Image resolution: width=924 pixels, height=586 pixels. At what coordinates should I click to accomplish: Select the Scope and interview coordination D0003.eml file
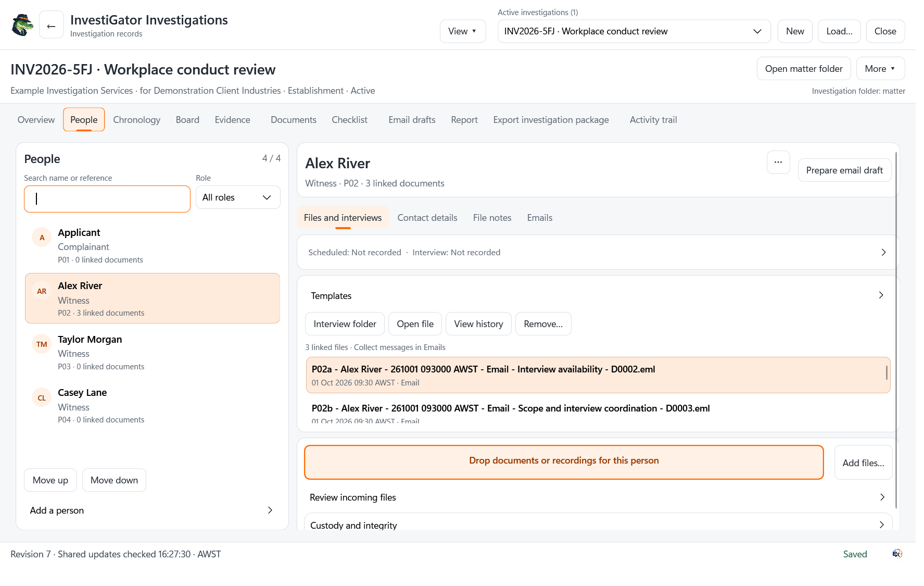pos(598,412)
